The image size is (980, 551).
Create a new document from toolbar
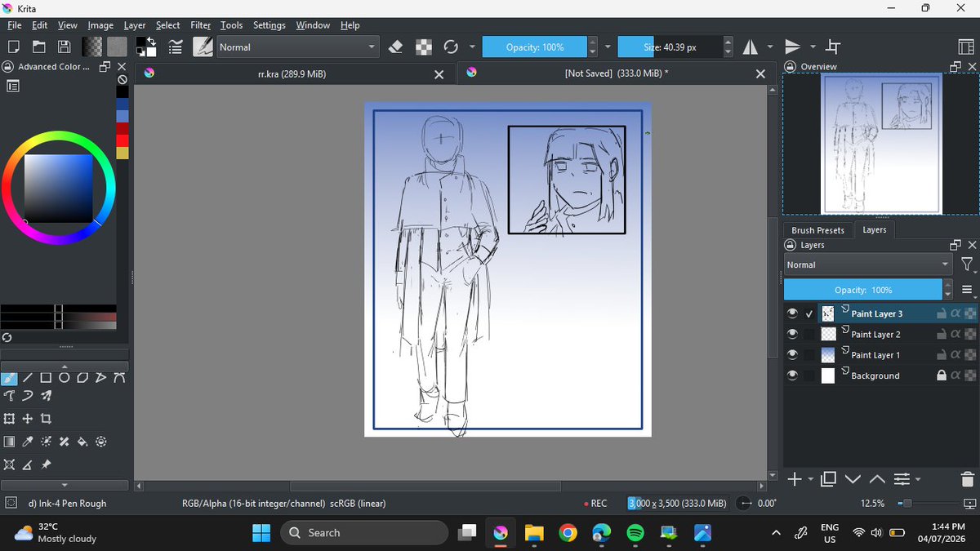point(13,47)
